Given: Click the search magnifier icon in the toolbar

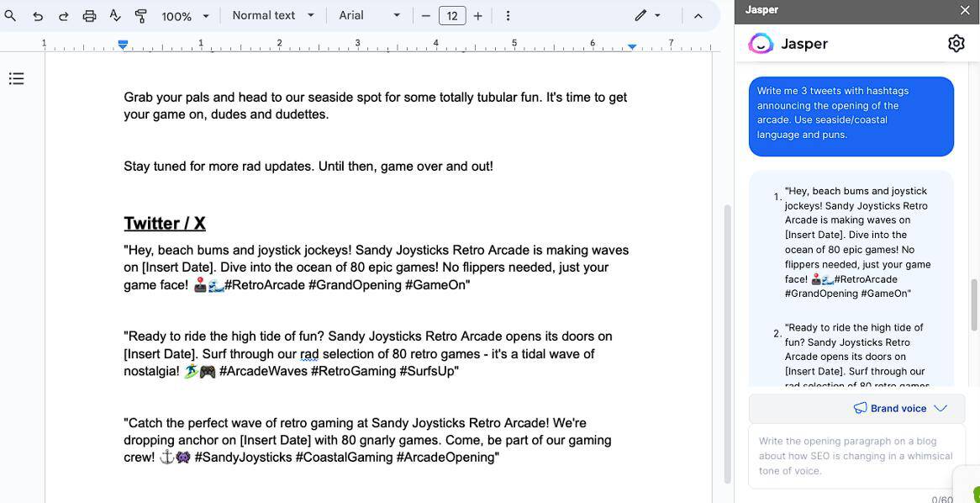Looking at the screenshot, I should coord(10,16).
